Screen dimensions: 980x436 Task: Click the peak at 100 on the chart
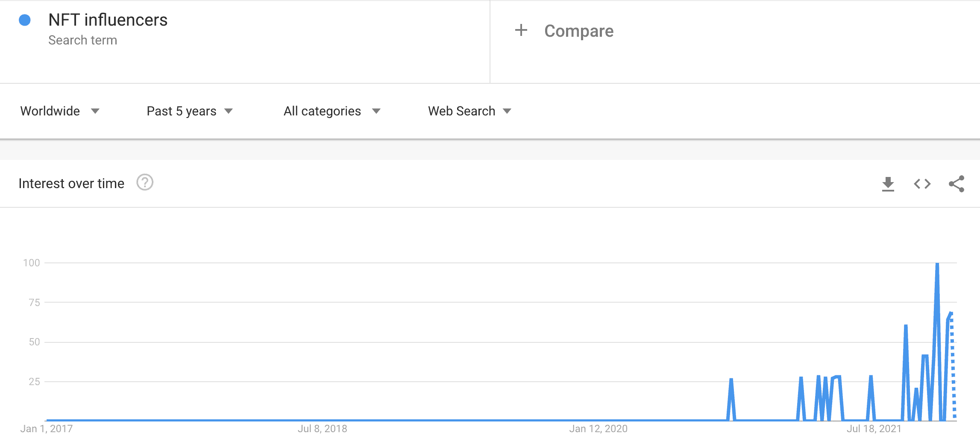tap(937, 264)
